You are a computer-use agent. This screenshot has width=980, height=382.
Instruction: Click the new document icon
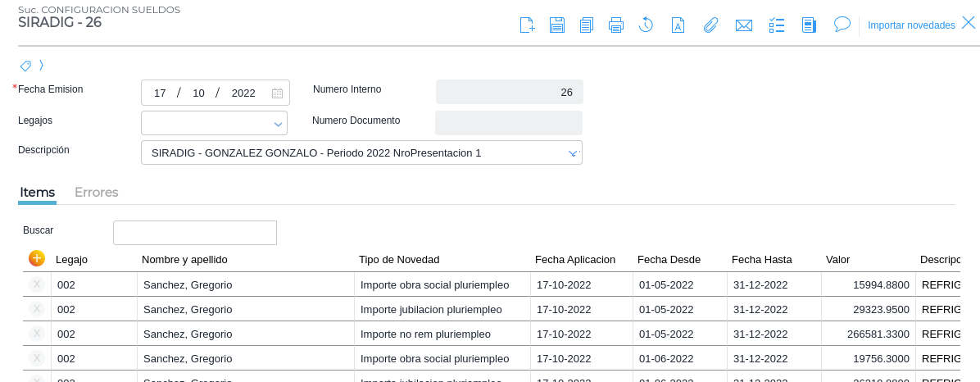pos(528,25)
